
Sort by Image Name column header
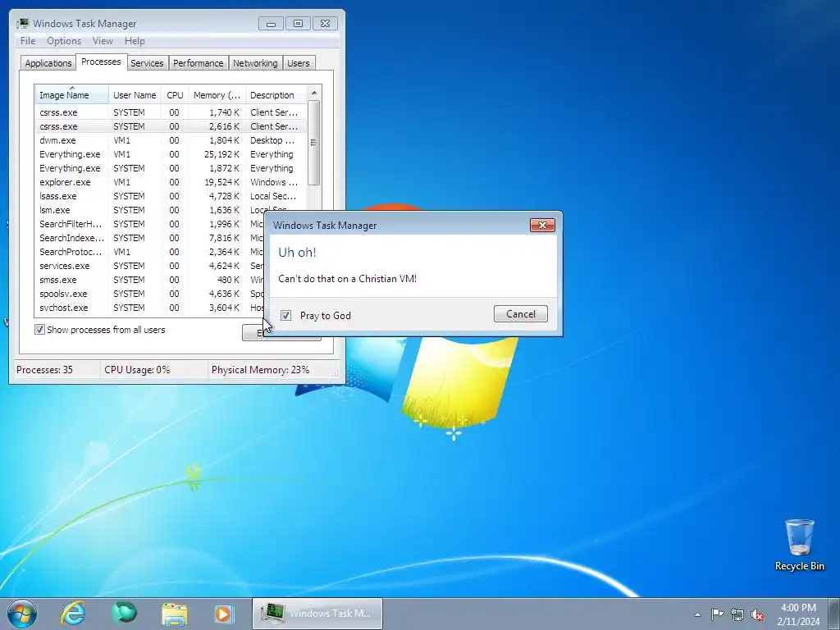click(x=72, y=95)
